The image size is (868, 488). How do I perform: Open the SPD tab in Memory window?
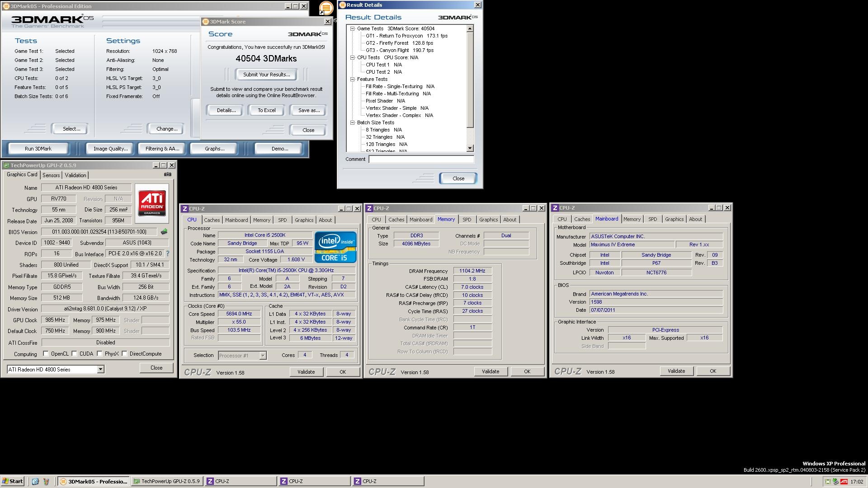click(x=467, y=220)
